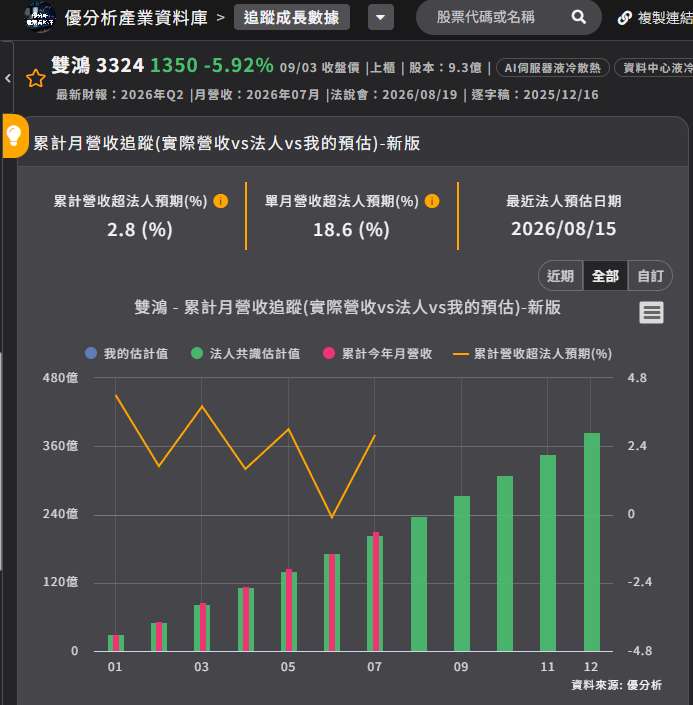Click the yellow lightbulb tip icon
Viewport: 693px width, 705px height.
coord(13,136)
